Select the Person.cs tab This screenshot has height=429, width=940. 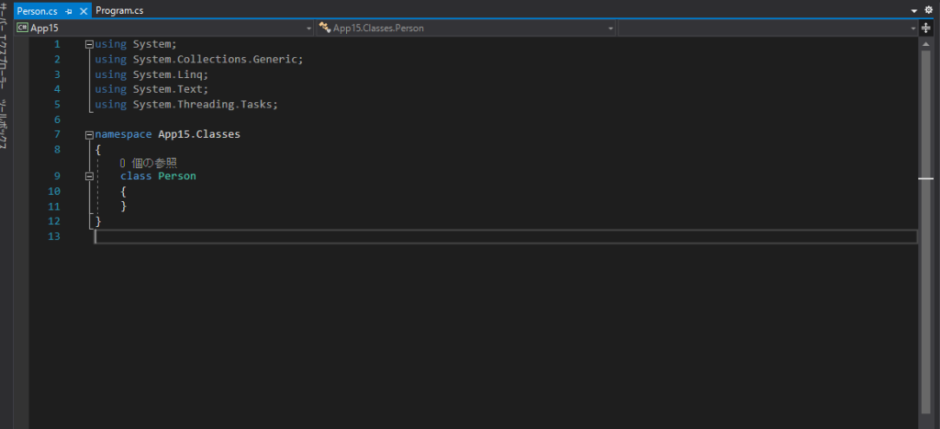[37, 10]
